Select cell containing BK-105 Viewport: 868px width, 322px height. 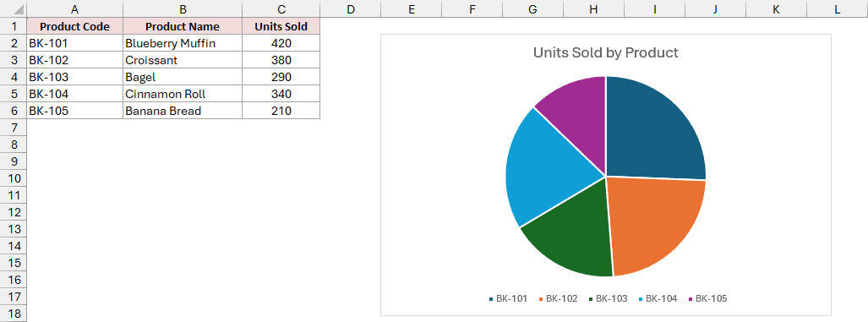click(74, 111)
